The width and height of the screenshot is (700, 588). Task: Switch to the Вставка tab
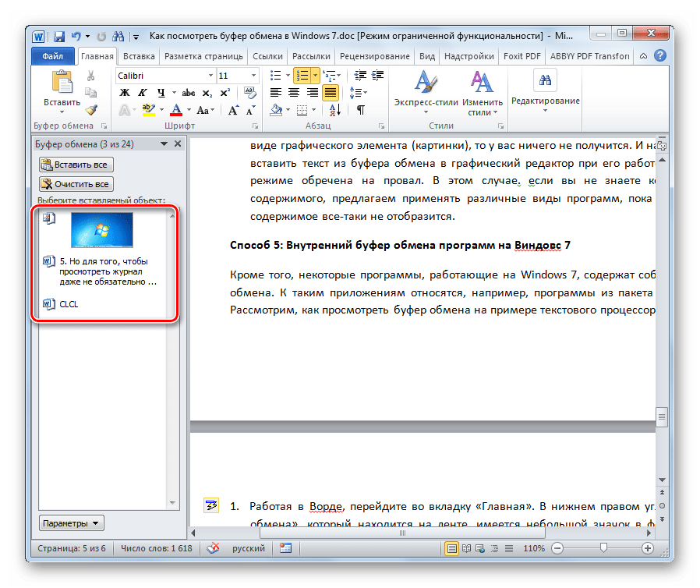pos(139,56)
